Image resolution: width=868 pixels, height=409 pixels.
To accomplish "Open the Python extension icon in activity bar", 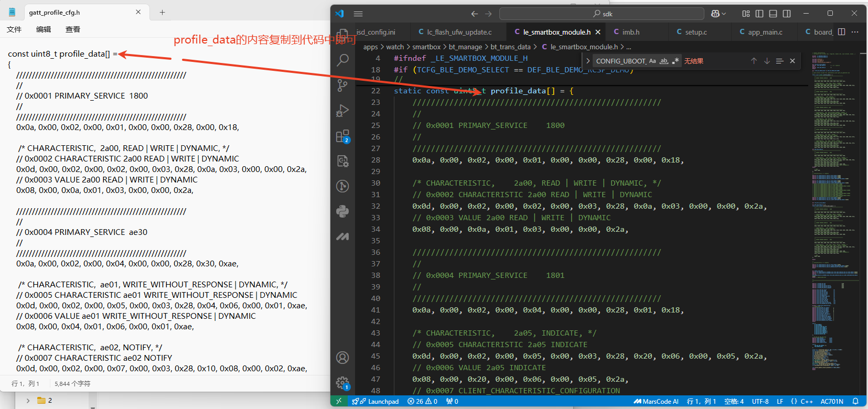I will click(342, 211).
